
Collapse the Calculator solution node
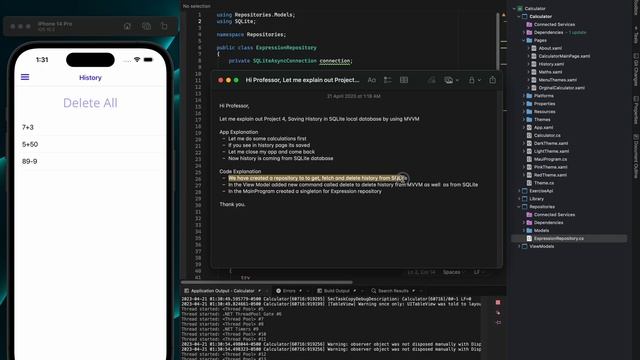pyautogui.click(x=514, y=9)
